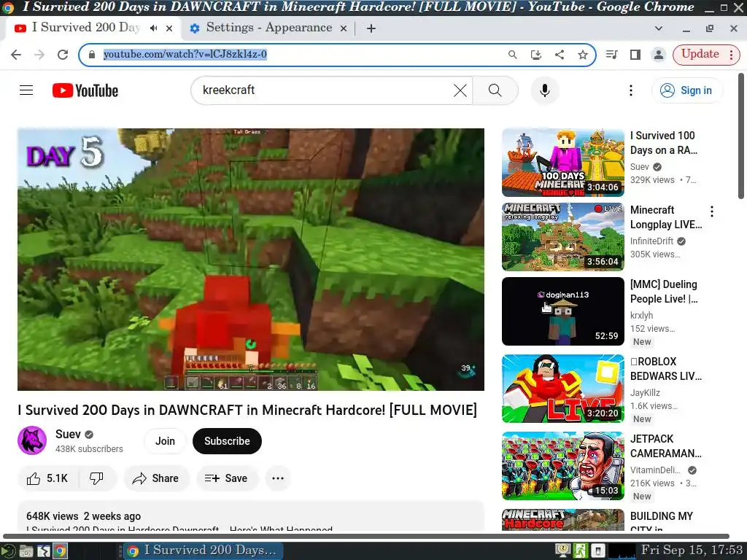Open options menu for Minecraft Longplay
Image resolution: width=747 pixels, height=560 pixels.
click(712, 211)
